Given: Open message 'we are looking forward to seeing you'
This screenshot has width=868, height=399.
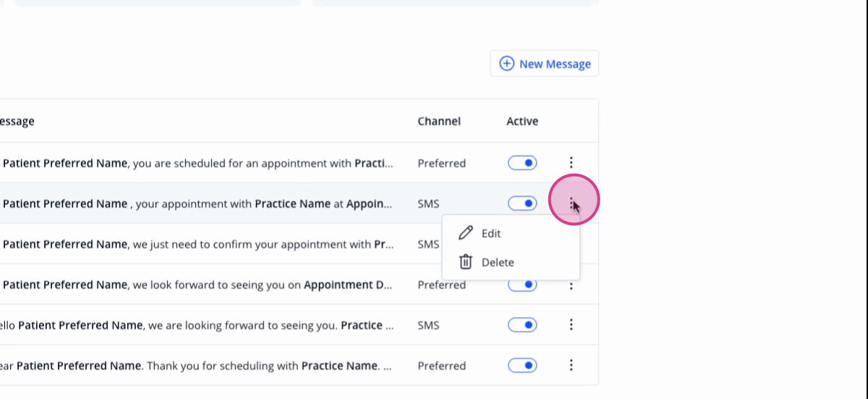Looking at the screenshot, I should click(195, 325).
